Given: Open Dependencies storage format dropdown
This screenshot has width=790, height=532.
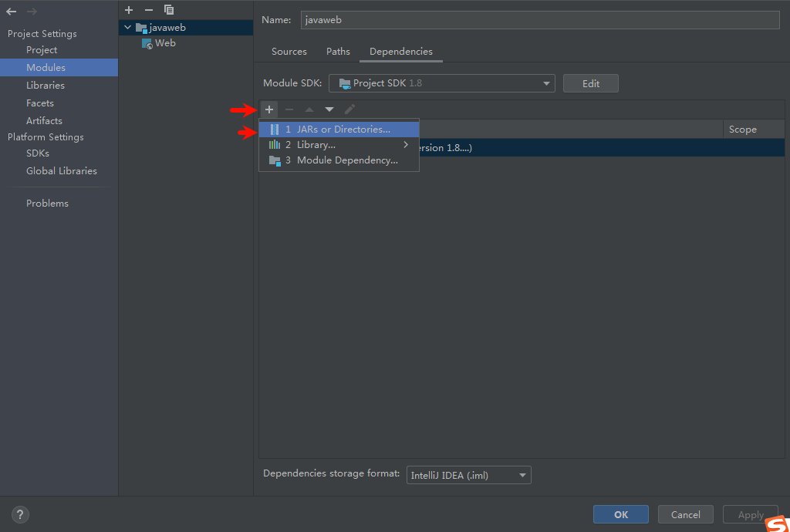Looking at the screenshot, I should 468,475.
